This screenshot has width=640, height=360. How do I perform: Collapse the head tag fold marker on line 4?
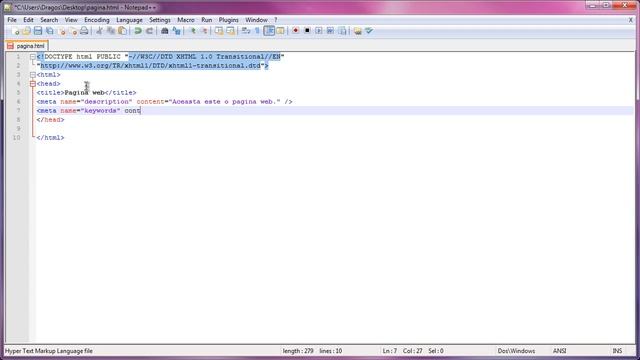point(33,84)
